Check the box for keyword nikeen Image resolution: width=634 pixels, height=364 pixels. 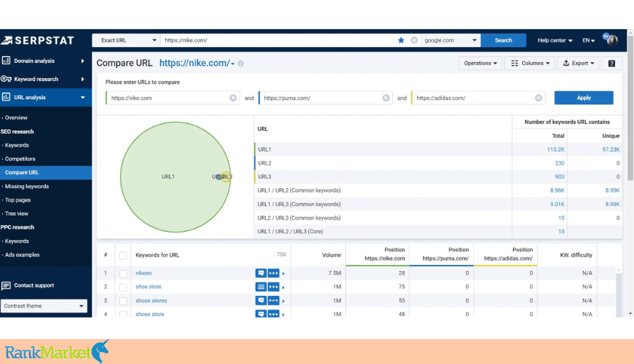click(x=123, y=274)
